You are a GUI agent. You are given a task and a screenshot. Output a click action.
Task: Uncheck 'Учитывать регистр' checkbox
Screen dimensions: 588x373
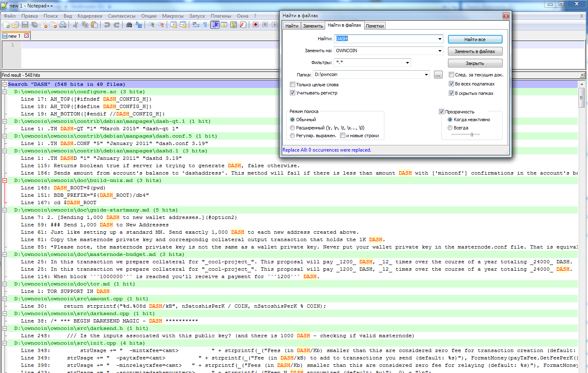click(x=292, y=93)
